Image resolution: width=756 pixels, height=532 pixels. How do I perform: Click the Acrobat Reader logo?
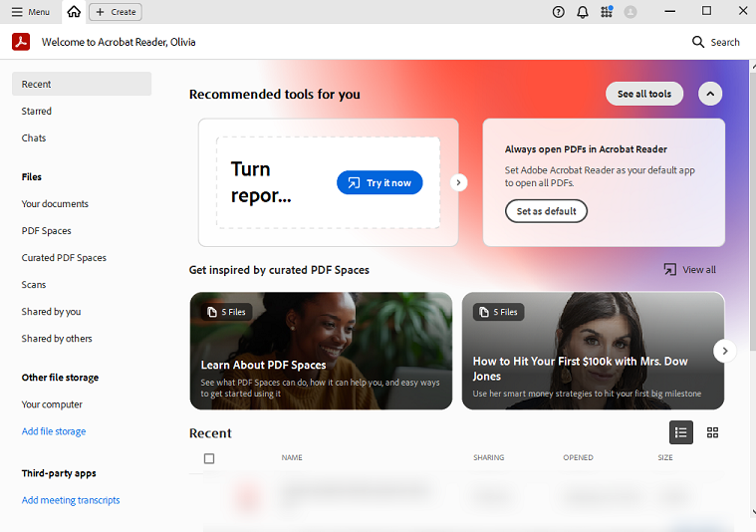[x=21, y=42]
